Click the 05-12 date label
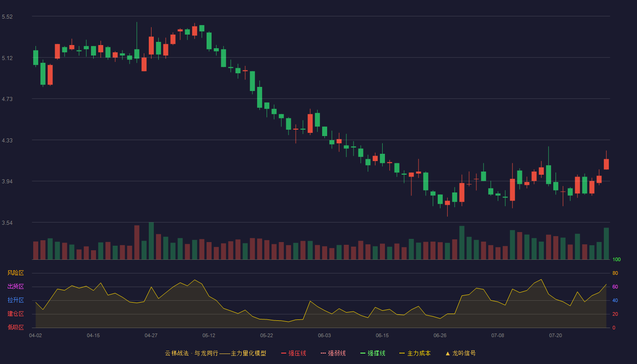This screenshot has width=637, height=364. tap(209, 335)
